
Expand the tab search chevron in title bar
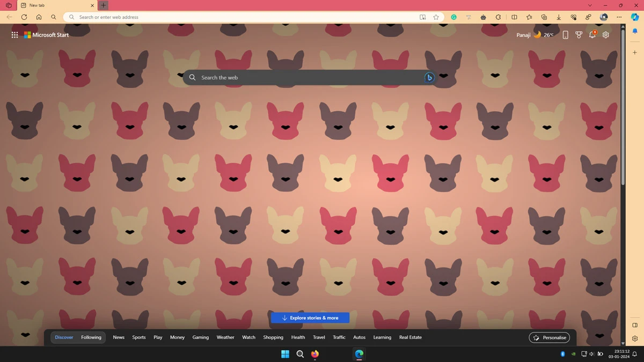point(590,5)
